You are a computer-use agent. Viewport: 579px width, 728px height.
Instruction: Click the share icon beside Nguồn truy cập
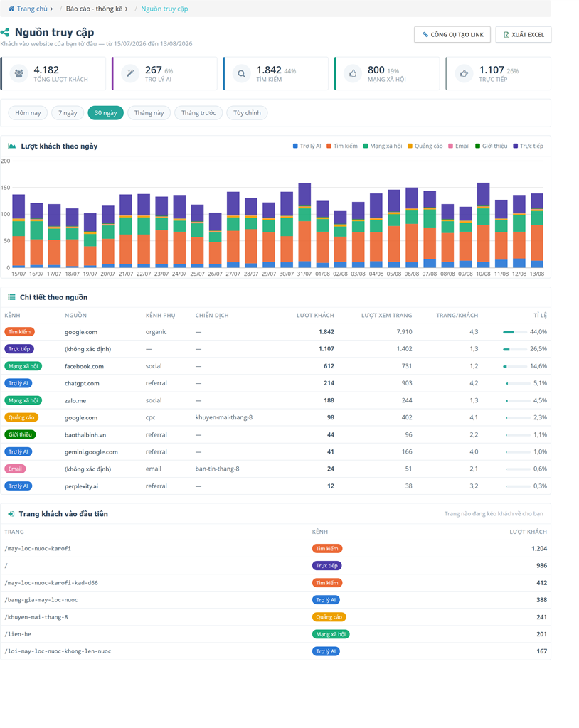point(5,33)
